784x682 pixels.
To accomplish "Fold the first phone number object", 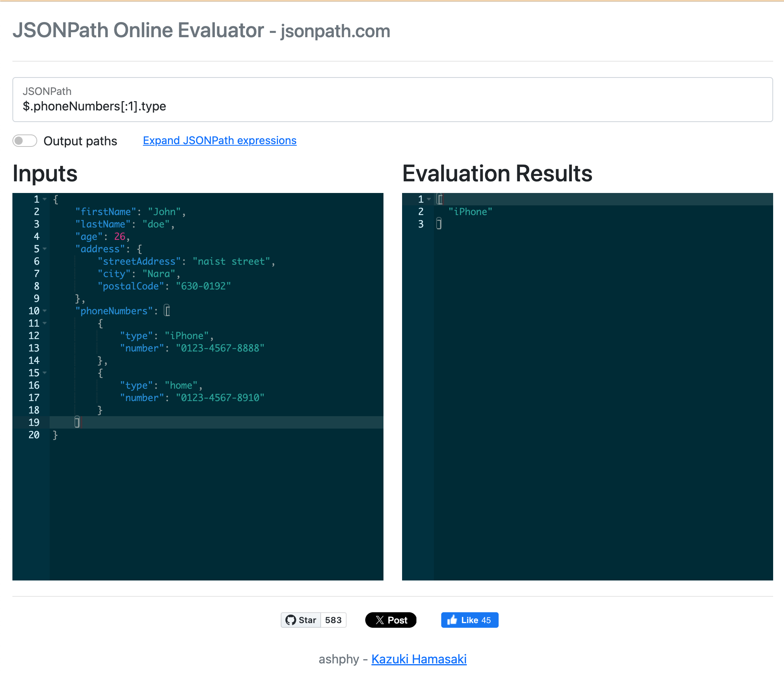I will [45, 323].
